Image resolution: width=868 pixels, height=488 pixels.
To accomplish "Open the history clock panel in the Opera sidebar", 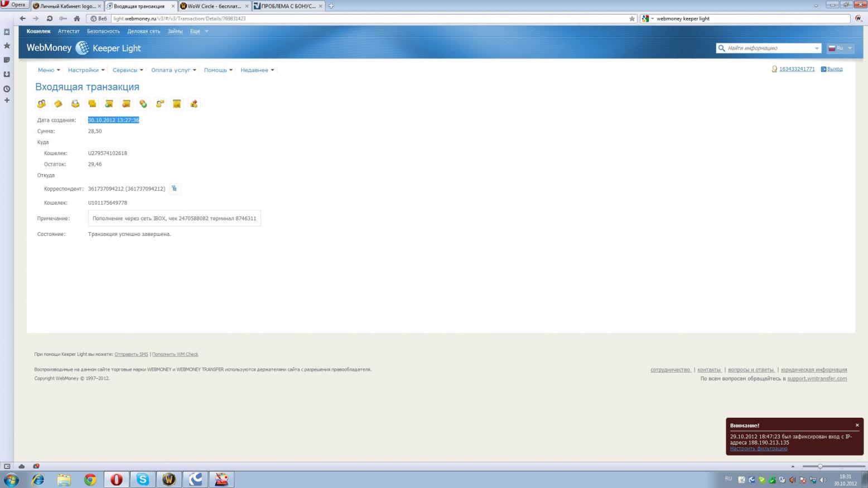I will click(7, 89).
